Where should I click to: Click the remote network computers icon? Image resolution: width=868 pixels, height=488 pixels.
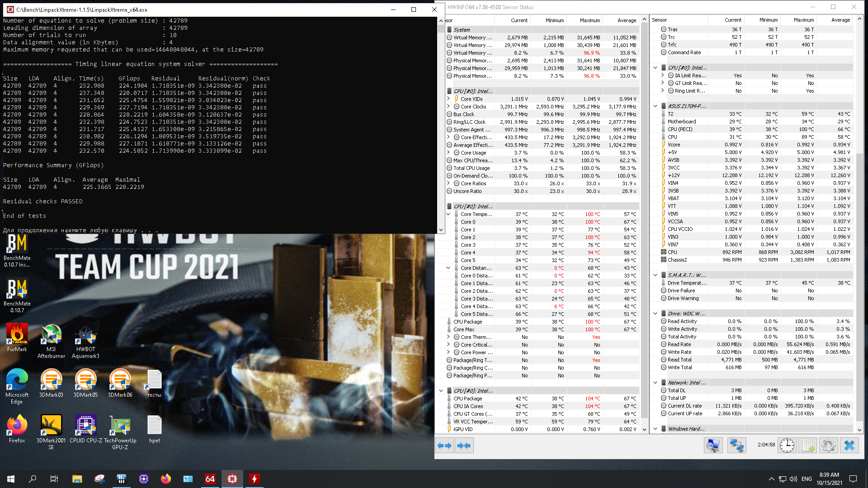coord(736,446)
